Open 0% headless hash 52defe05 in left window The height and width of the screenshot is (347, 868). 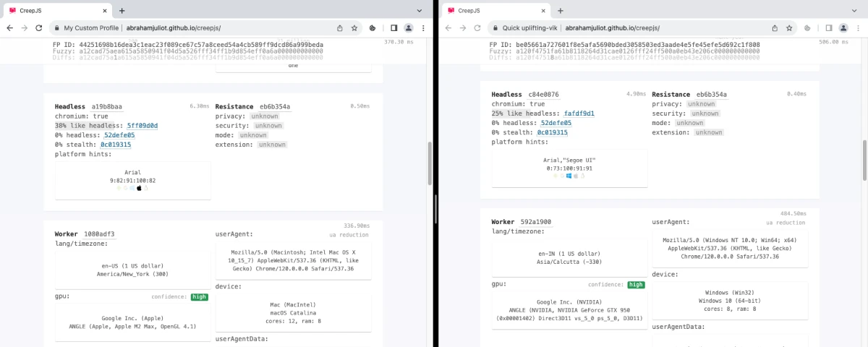coord(119,134)
